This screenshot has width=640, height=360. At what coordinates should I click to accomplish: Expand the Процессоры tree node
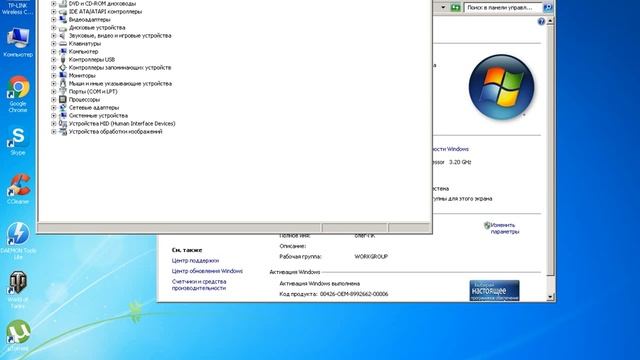(53, 100)
